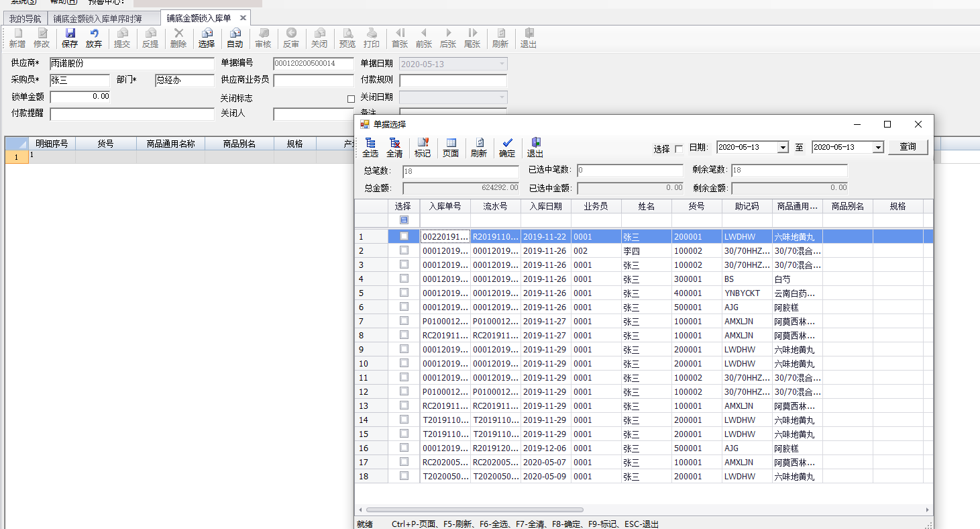Click 刷新 icon in main toolbar
This screenshot has width=980, height=529.
500,38
